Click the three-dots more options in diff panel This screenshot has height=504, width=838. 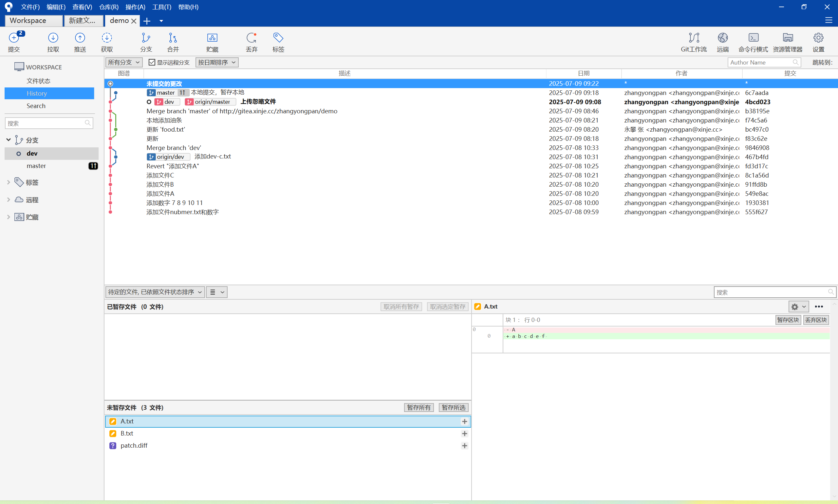819,307
